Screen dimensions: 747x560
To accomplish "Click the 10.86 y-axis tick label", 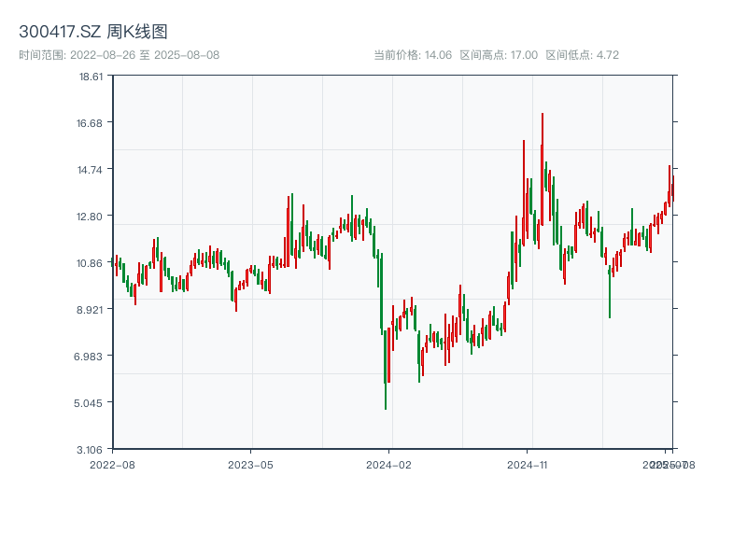I will coord(92,263).
